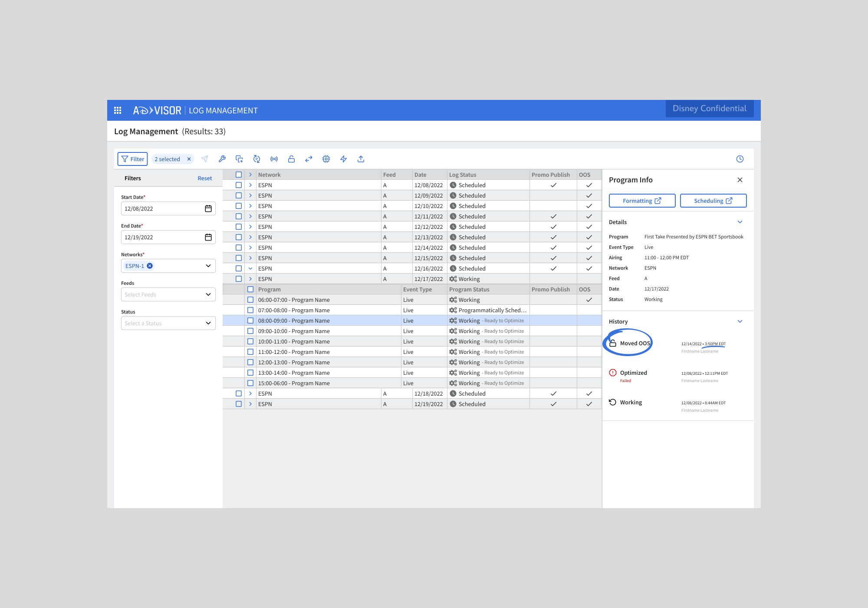Viewport: 868px width, 608px height.
Task: Open the Select Feeds dropdown
Action: coord(168,294)
